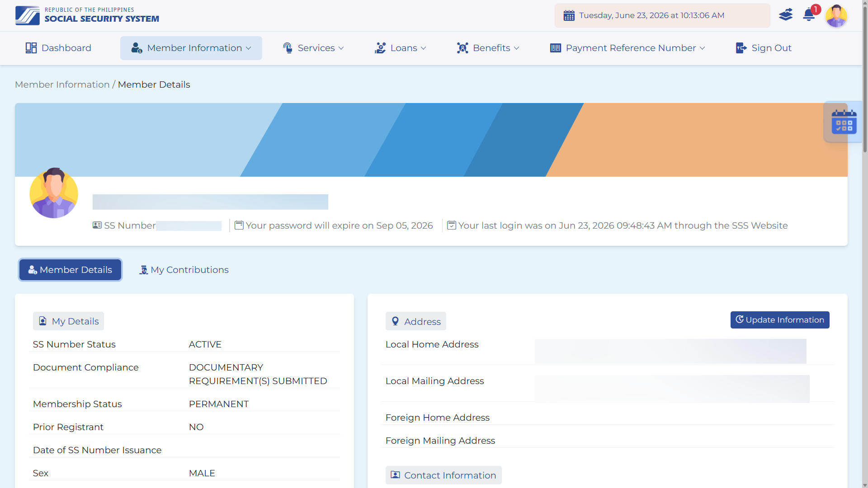The height and width of the screenshot is (488, 868).
Task: Click the Benefits chevron arrow
Action: tap(516, 48)
